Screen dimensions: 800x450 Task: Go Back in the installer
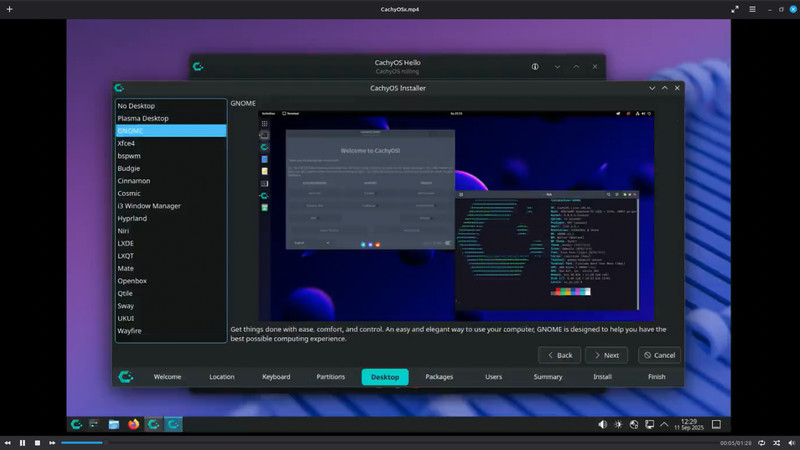tap(559, 355)
